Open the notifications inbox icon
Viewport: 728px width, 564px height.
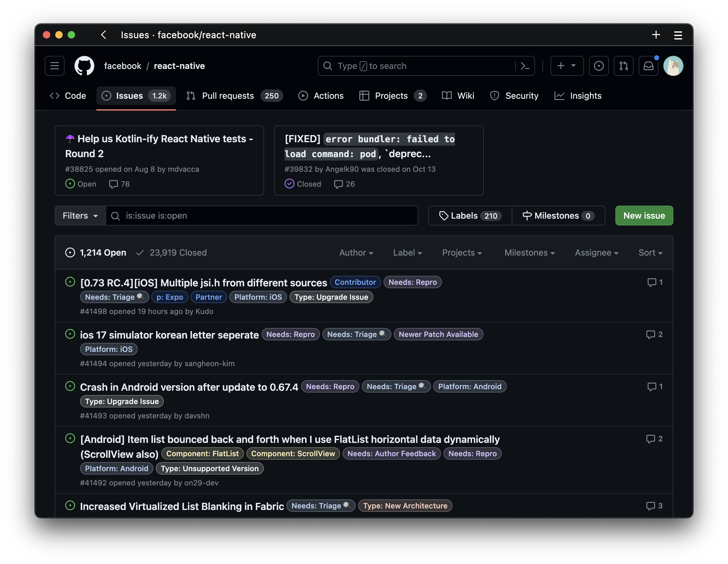(x=648, y=66)
